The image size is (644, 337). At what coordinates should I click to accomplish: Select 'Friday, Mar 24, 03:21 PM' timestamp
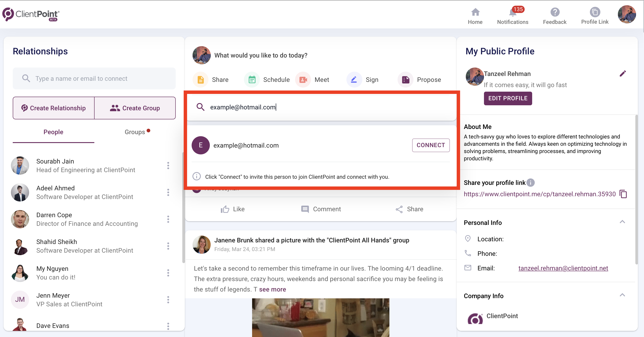(x=245, y=249)
